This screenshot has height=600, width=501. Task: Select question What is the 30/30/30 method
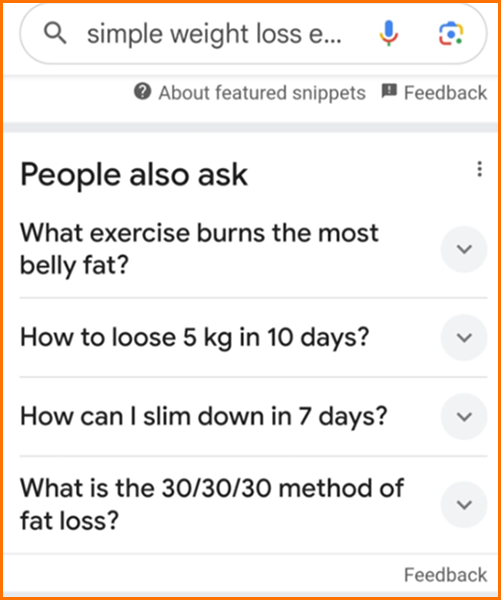212,504
